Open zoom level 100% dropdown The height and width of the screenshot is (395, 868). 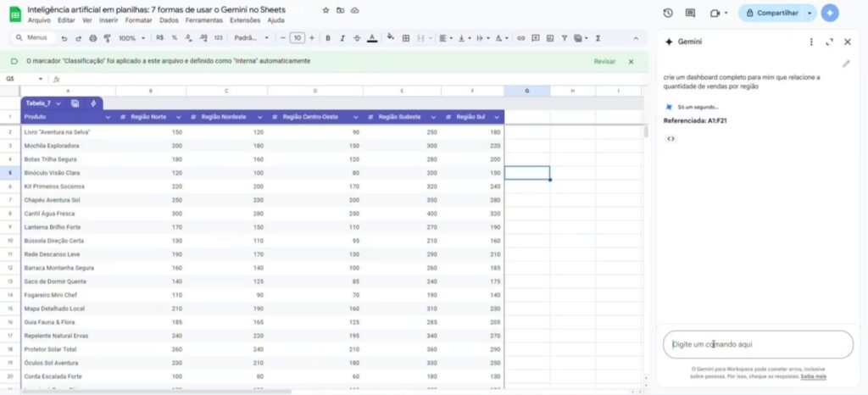131,38
